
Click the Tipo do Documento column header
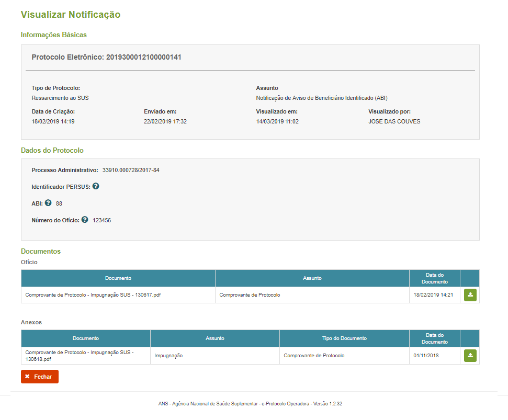coord(344,338)
